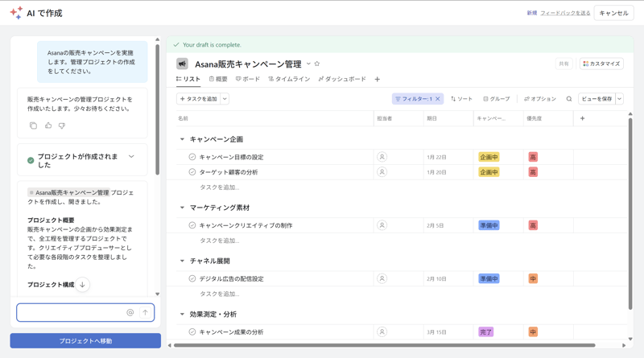
Task: Click the chat panel scrollbar
Action: pyautogui.click(x=157, y=109)
